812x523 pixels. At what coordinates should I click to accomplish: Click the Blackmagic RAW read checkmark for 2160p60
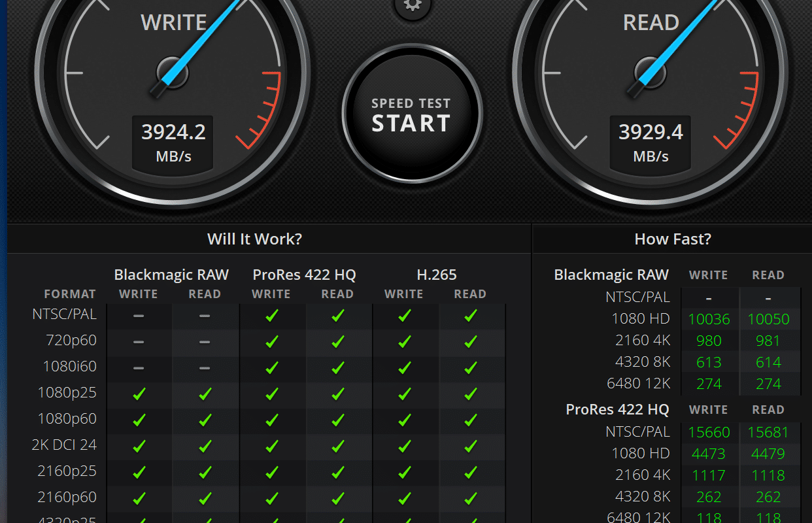pyautogui.click(x=205, y=498)
